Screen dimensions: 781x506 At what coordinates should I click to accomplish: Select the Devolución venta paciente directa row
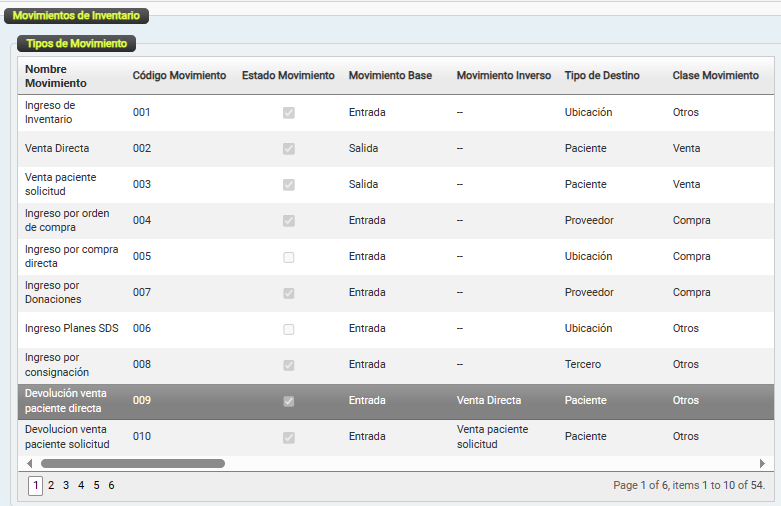pyautogui.click(x=66, y=401)
